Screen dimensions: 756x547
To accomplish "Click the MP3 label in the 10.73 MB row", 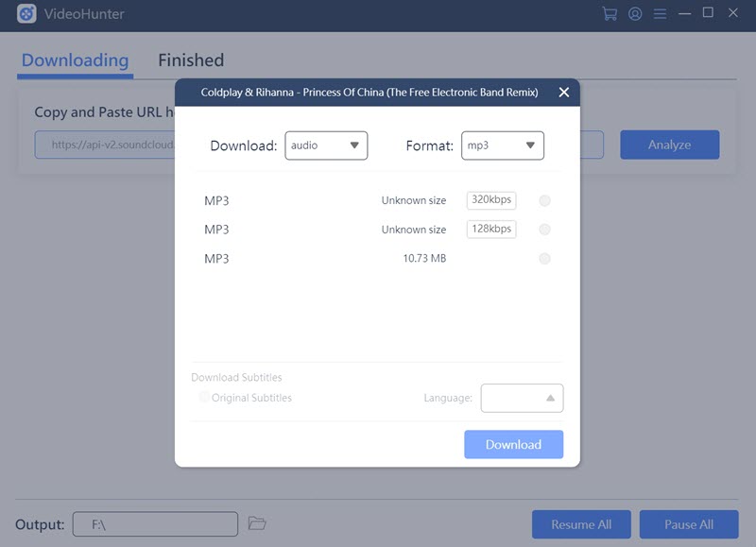I will click(216, 259).
